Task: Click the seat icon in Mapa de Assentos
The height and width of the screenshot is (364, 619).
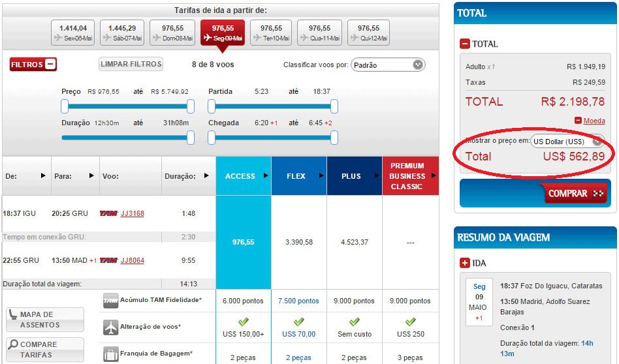Action: click(x=13, y=314)
